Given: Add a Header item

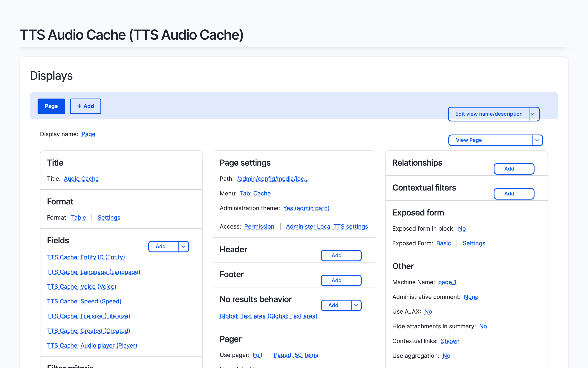Looking at the screenshot, I should click(x=341, y=256).
